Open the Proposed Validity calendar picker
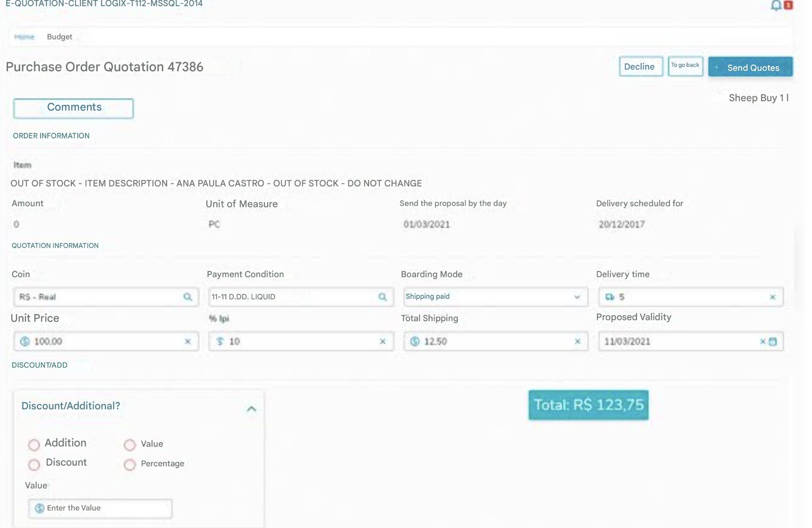 [773, 341]
